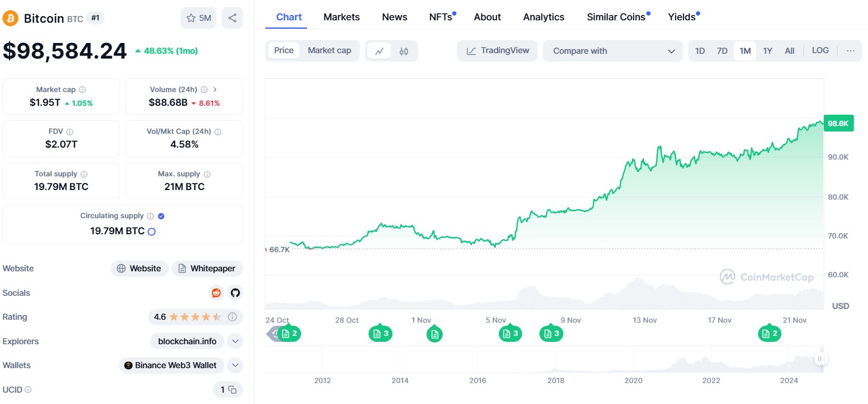Open the Binance Web3 Wallet link
The height and width of the screenshot is (404, 868).
click(x=172, y=365)
